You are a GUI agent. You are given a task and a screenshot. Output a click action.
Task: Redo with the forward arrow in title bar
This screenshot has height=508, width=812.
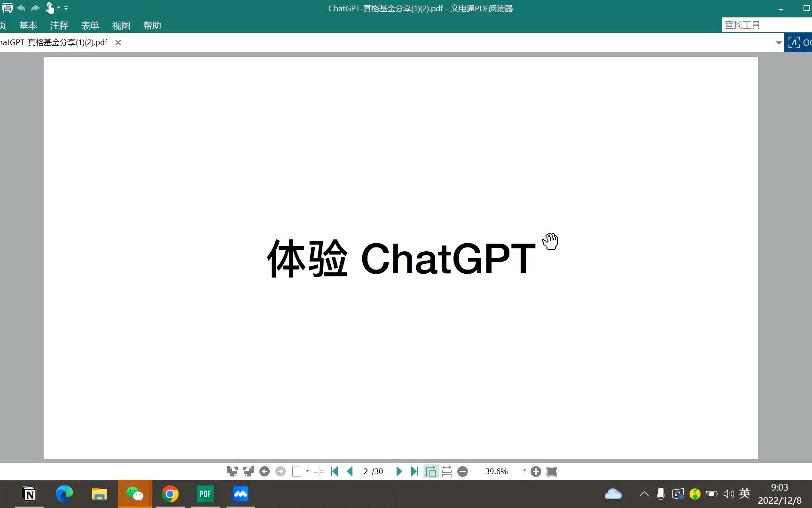(35, 8)
